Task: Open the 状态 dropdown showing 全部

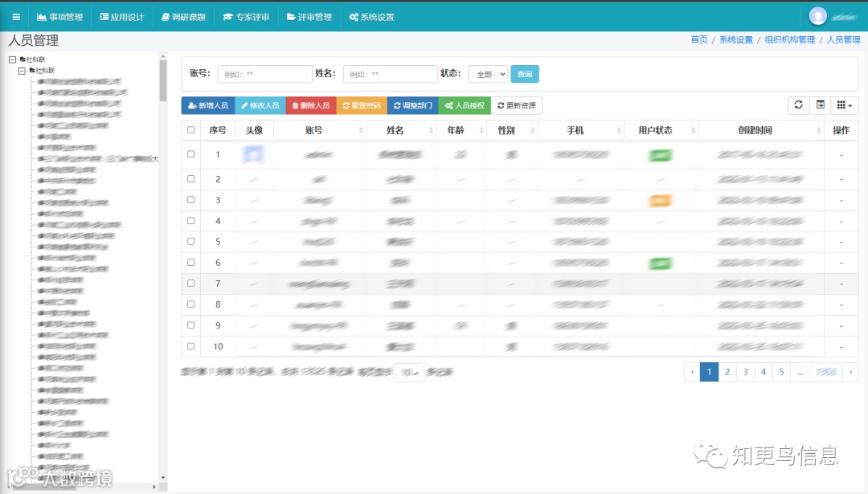Action: (488, 74)
